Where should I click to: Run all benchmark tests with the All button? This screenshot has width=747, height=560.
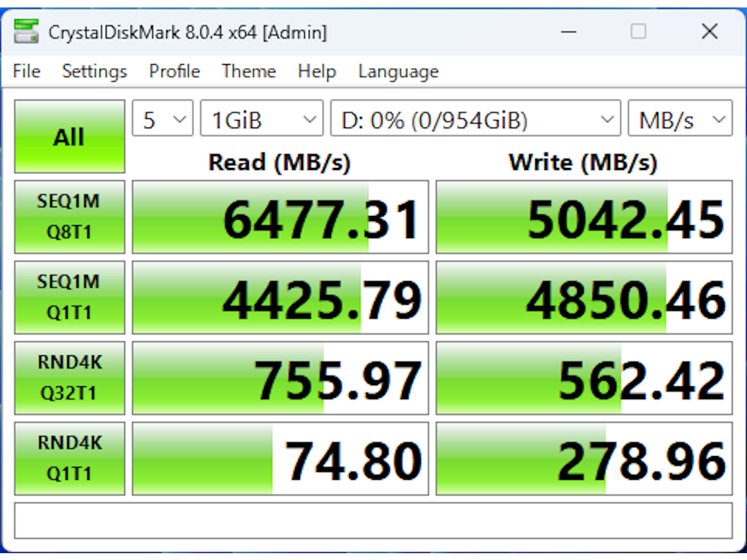pos(69,136)
